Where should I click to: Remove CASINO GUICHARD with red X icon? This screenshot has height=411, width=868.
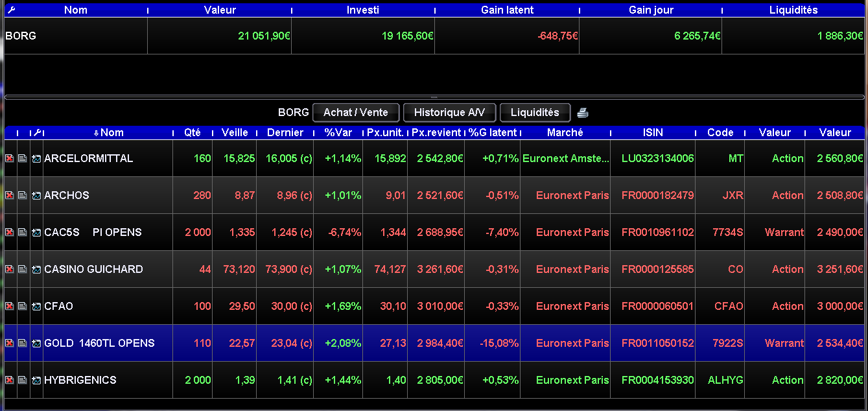coord(10,270)
